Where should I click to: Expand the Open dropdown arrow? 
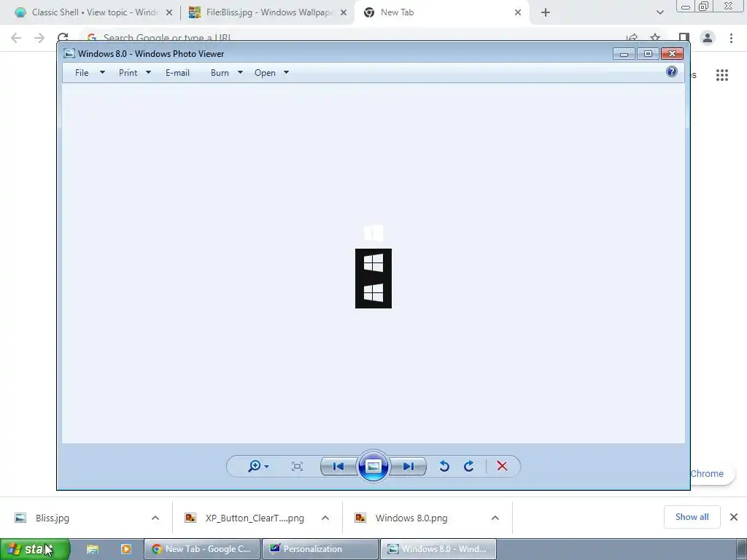coord(286,73)
